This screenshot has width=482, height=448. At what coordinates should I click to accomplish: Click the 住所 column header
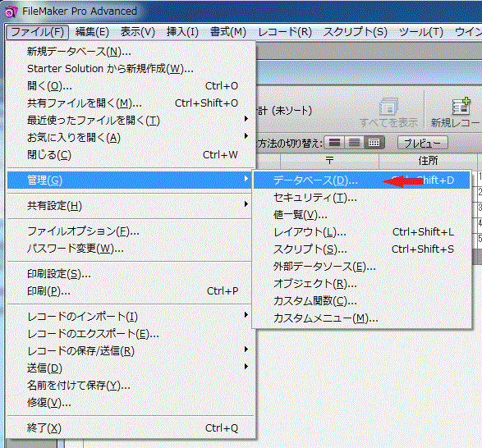(428, 161)
